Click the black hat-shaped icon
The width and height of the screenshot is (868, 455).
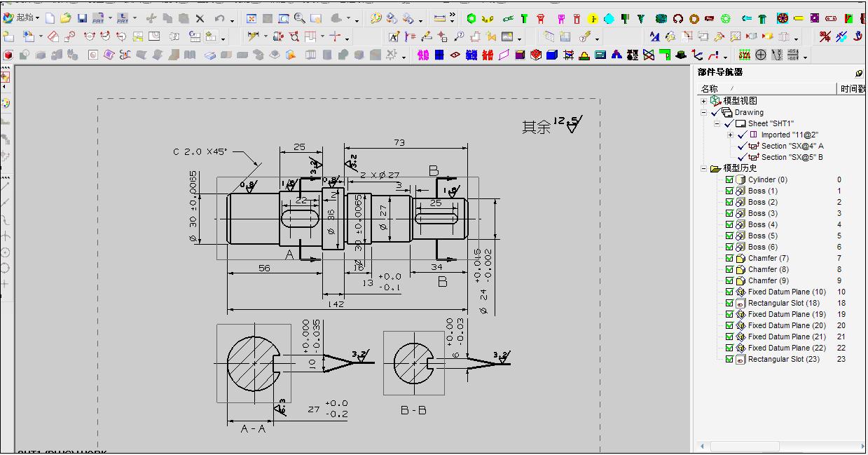[x=681, y=55]
